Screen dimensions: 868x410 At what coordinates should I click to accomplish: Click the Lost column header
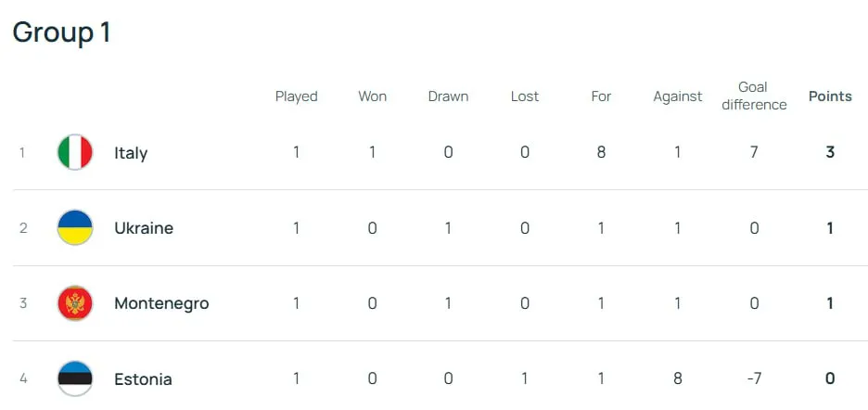525,96
